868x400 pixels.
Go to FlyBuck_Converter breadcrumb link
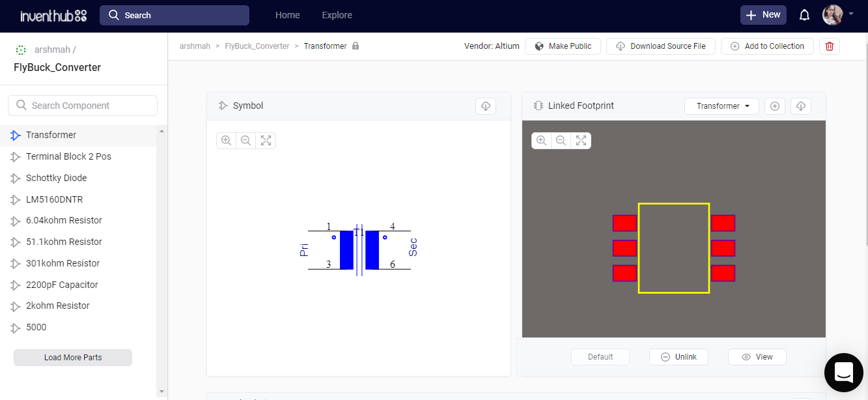click(257, 46)
